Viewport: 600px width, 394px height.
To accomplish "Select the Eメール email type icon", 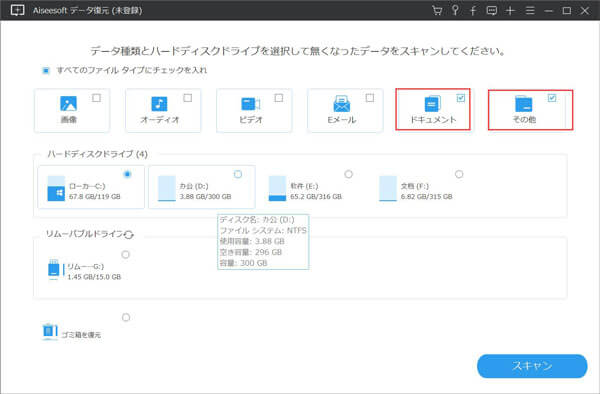I will (x=342, y=104).
